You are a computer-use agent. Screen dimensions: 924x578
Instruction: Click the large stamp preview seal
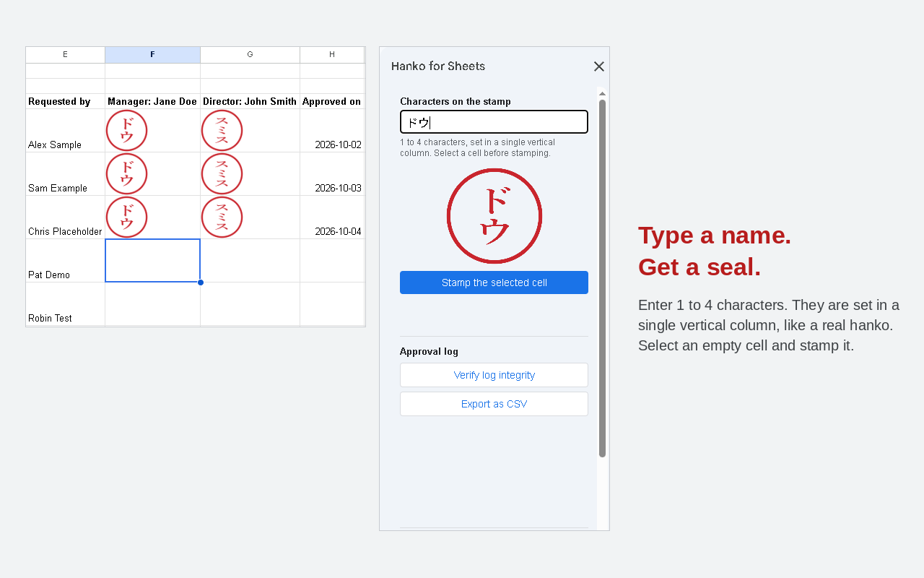494,216
